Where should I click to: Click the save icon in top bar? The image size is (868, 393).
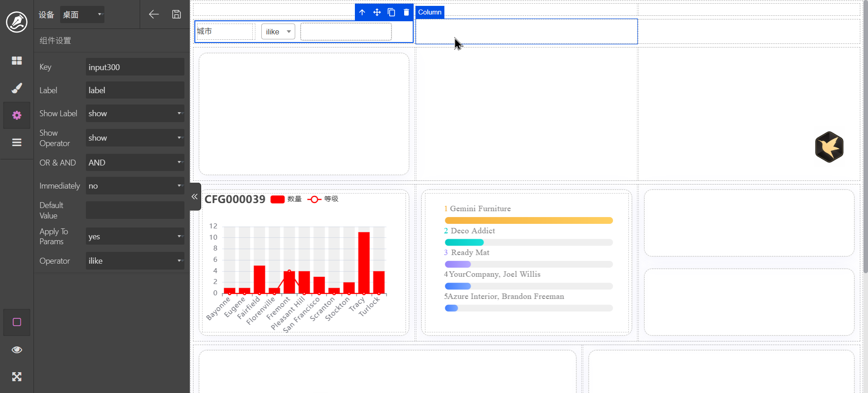click(x=176, y=14)
